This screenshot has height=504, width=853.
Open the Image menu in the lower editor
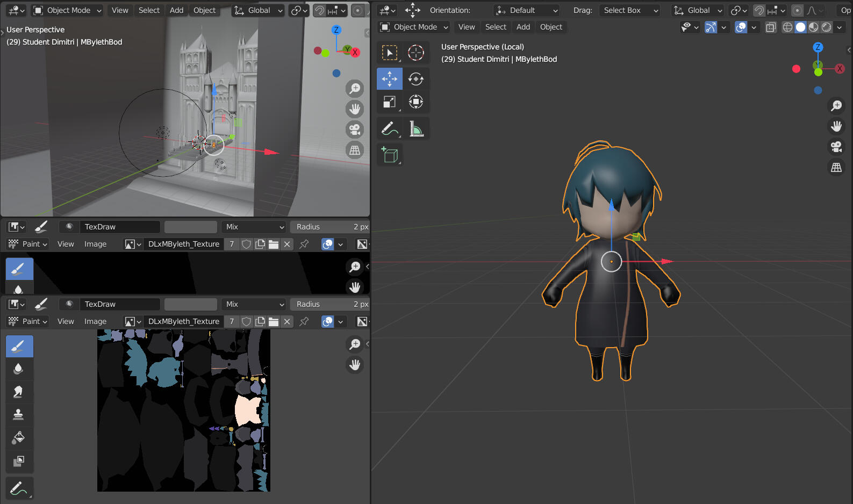point(95,321)
